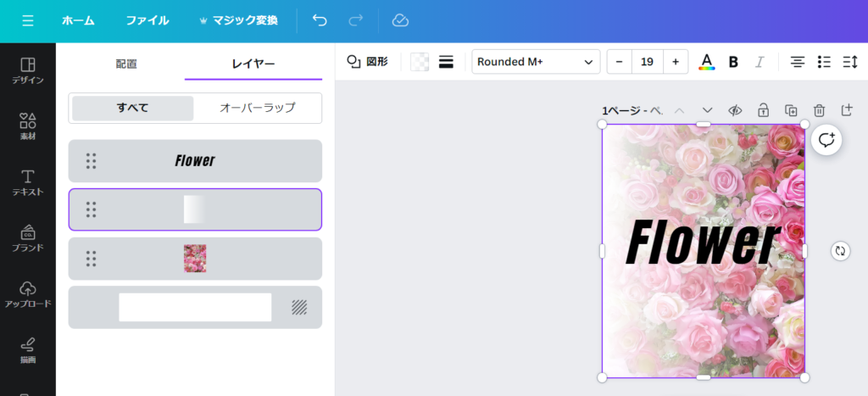Select the Flower text layer
This screenshot has width=868, height=396.
[x=195, y=161]
